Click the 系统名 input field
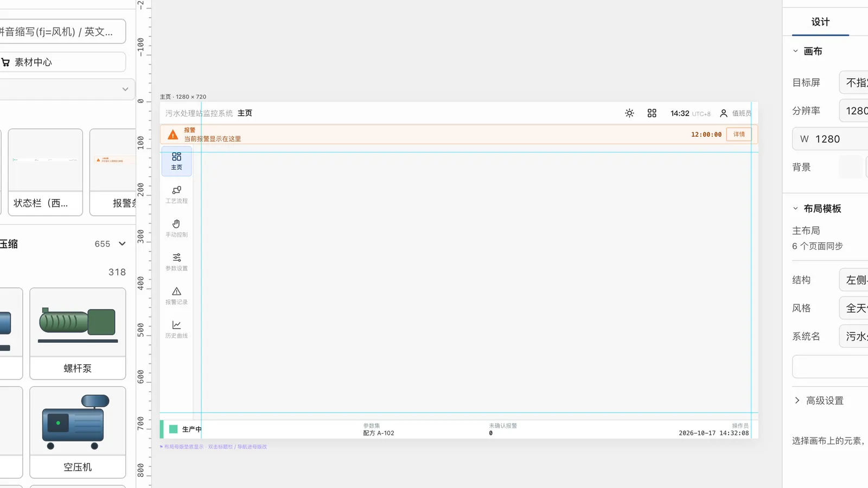The height and width of the screenshot is (488, 868). (854, 336)
